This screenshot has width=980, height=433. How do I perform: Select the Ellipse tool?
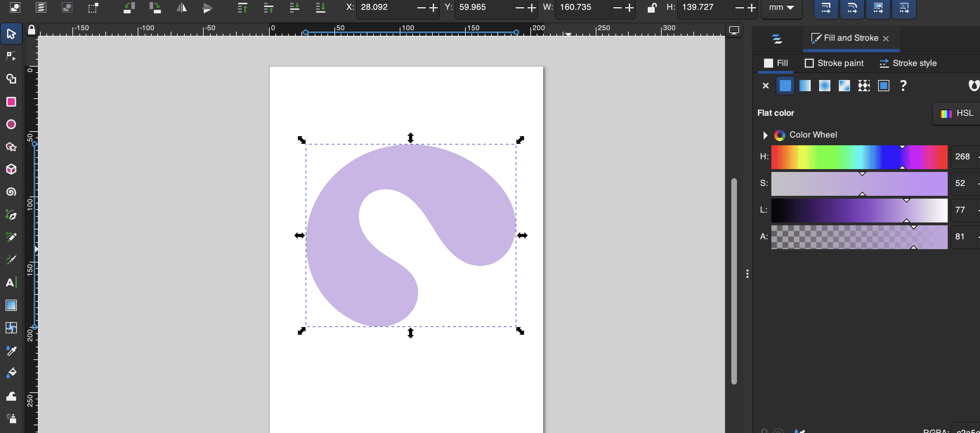point(11,124)
